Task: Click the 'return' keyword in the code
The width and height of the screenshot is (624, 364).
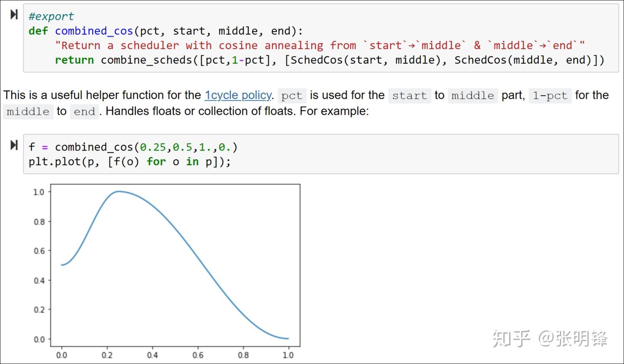Action: point(75,60)
